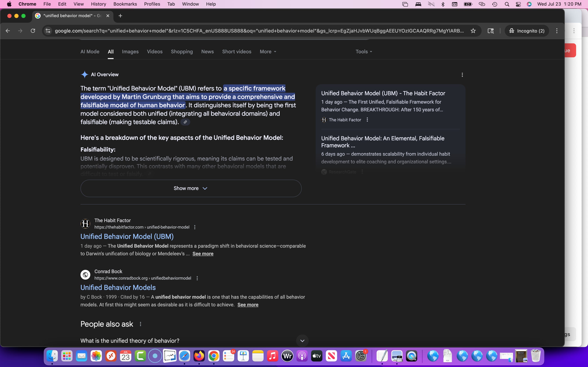The image size is (588, 367).
Task: Expand AI Overview with Show more
Action: pyautogui.click(x=191, y=188)
